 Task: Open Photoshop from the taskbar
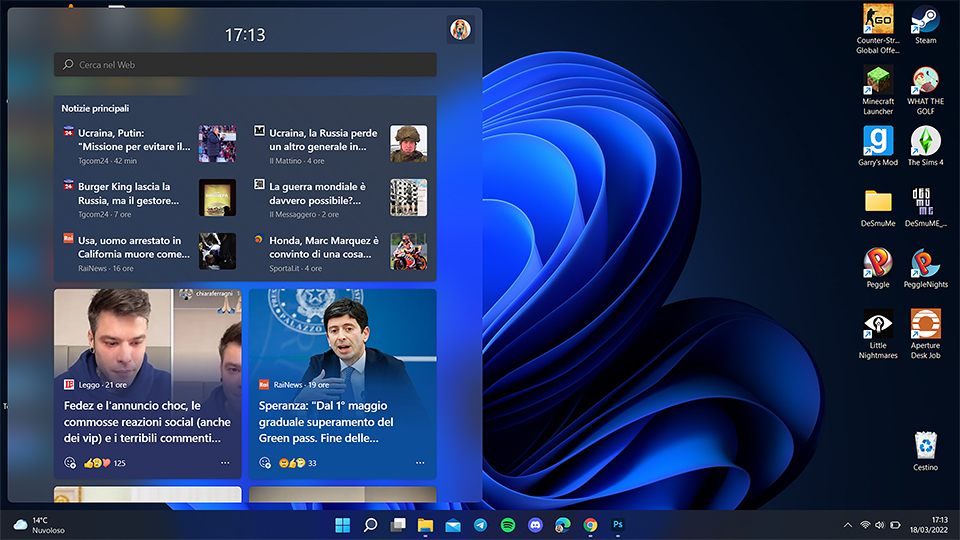tap(618, 525)
